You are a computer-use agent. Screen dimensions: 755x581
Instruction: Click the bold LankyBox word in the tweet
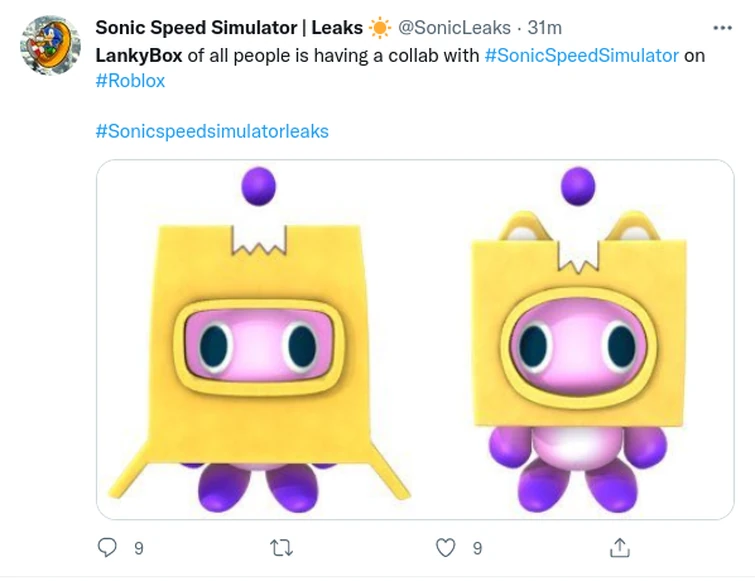pyautogui.click(x=139, y=55)
